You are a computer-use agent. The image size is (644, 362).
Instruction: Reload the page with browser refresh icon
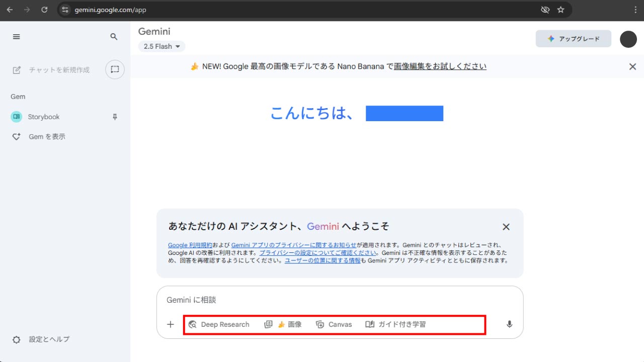[44, 10]
